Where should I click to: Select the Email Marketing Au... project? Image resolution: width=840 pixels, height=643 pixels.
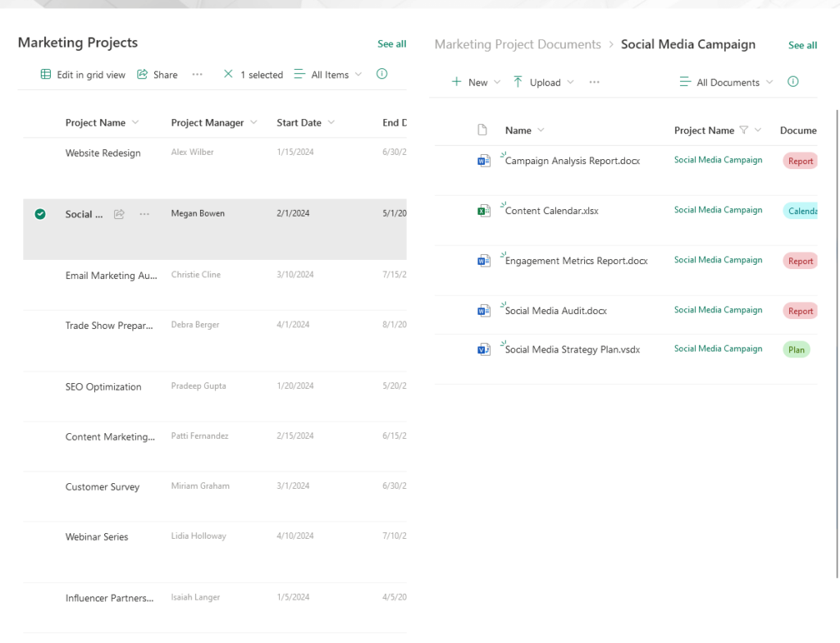tap(112, 276)
